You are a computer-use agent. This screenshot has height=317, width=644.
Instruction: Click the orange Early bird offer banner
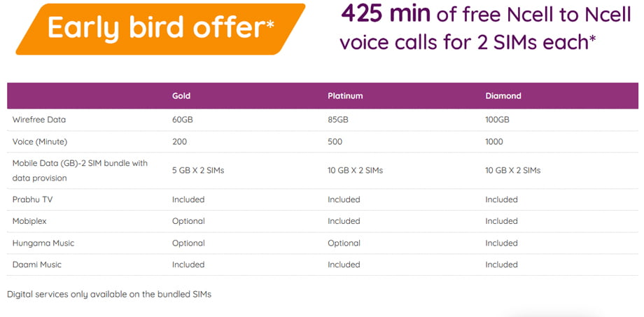click(x=160, y=28)
